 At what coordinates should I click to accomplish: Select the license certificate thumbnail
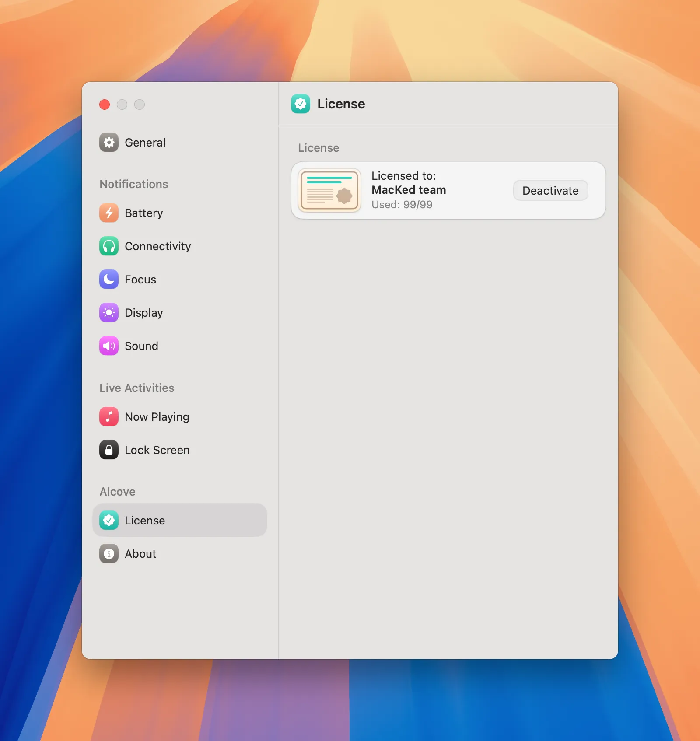[x=330, y=190]
